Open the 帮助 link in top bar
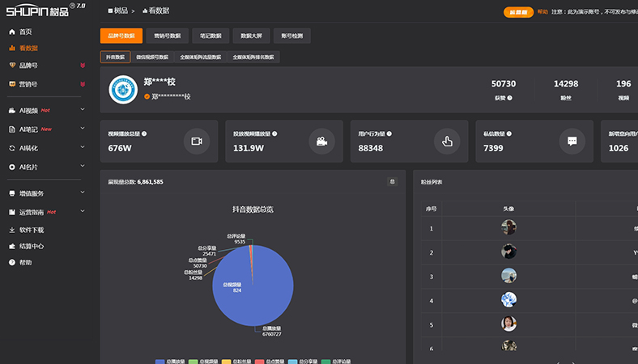 (542, 12)
